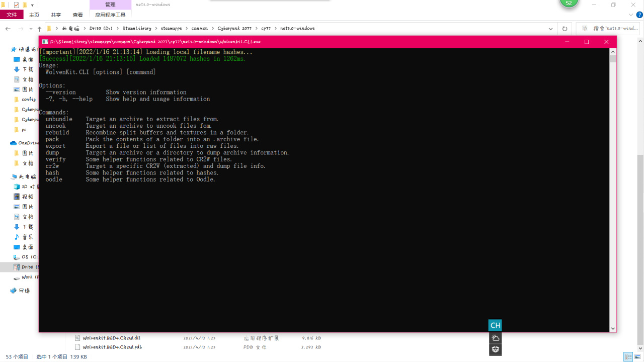The image size is (644, 362).
Task: Switch to the 共享 ribbon tab
Action: pyautogui.click(x=56, y=15)
